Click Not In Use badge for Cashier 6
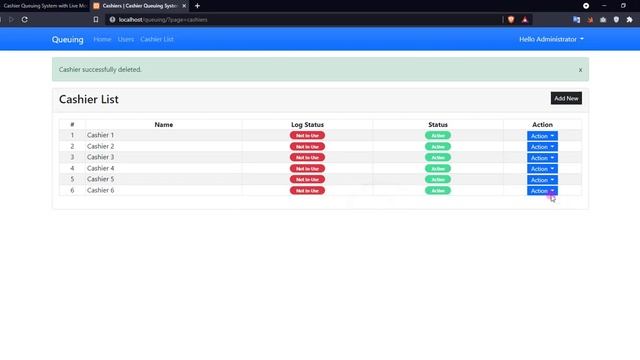 pos(307,191)
